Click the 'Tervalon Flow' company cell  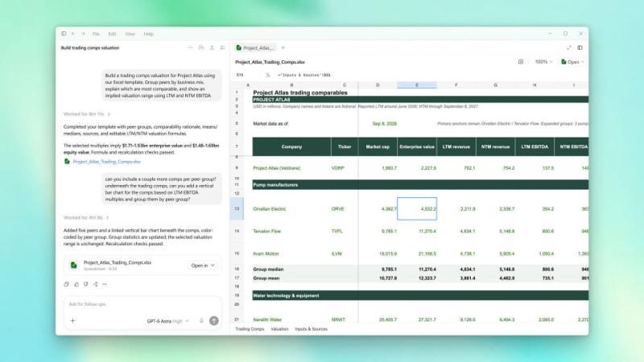(267, 231)
